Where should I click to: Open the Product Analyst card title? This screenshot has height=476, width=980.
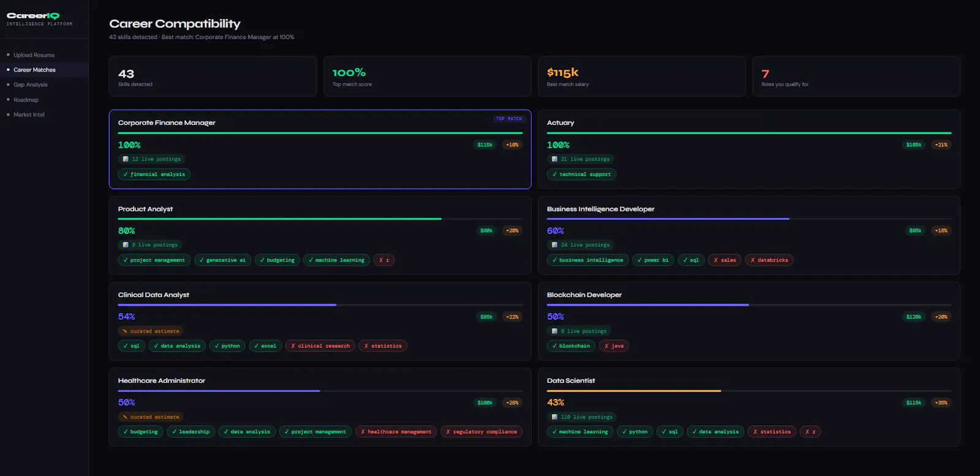(145, 209)
